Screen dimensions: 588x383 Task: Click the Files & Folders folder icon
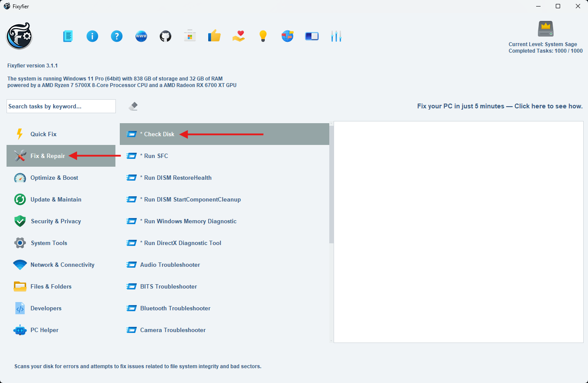20,286
